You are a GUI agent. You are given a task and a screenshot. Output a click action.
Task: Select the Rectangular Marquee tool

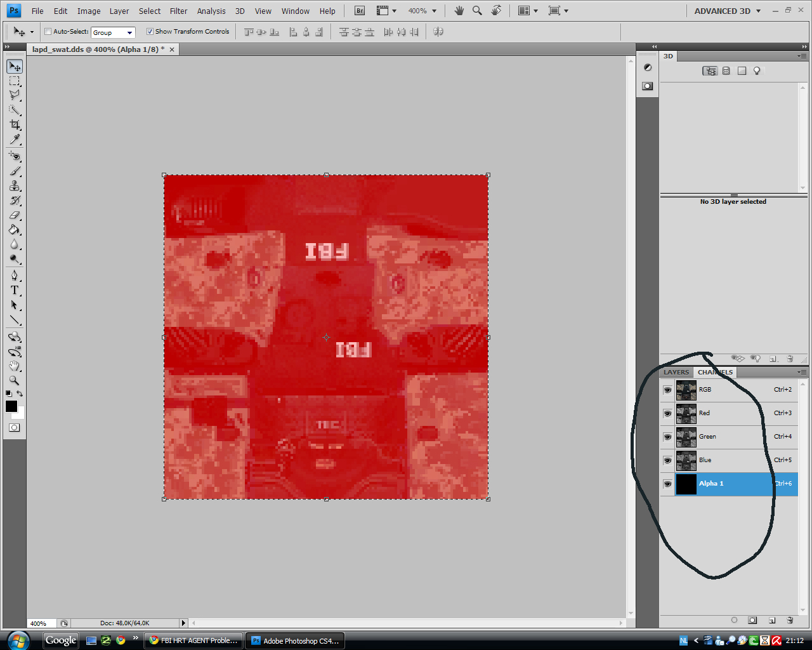15,81
